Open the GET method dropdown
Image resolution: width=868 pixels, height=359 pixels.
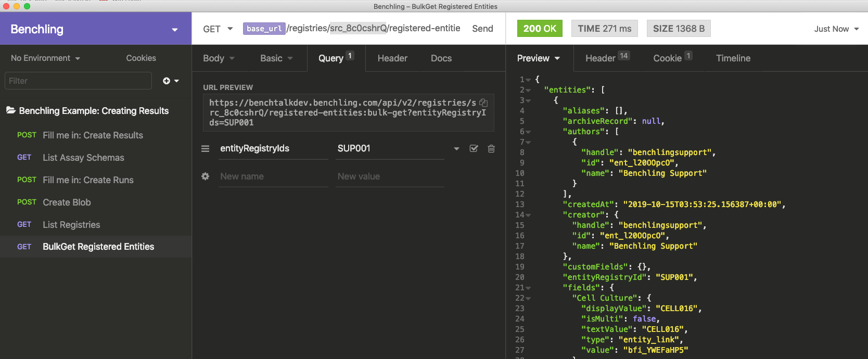pos(218,29)
